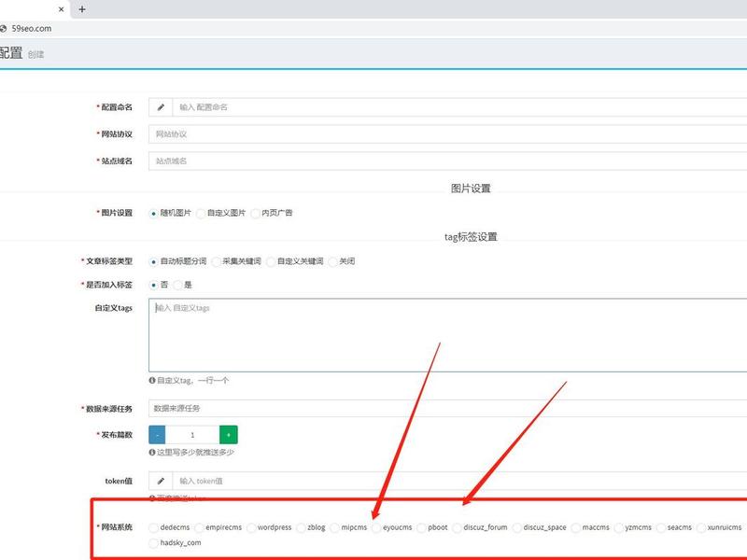
Task: Select 是 for 是否加入标签
Action: [177, 286]
